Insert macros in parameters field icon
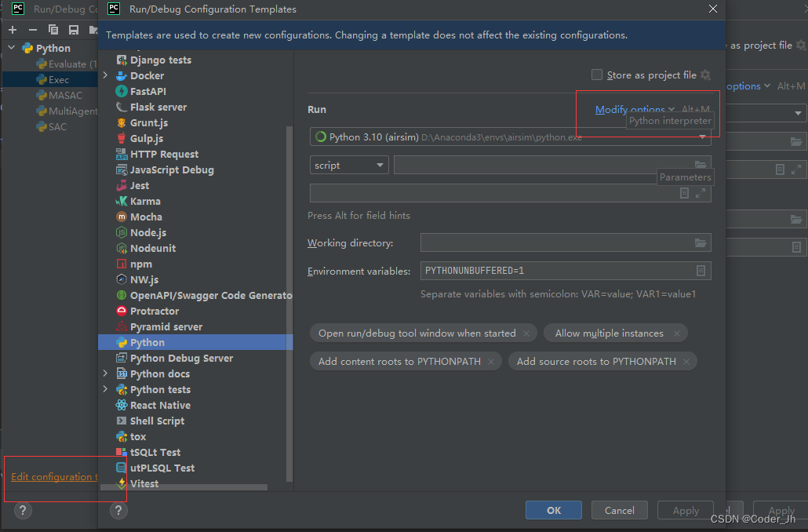Screen dimensions: 808x532 pyautogui.click(x=684, y=193)
